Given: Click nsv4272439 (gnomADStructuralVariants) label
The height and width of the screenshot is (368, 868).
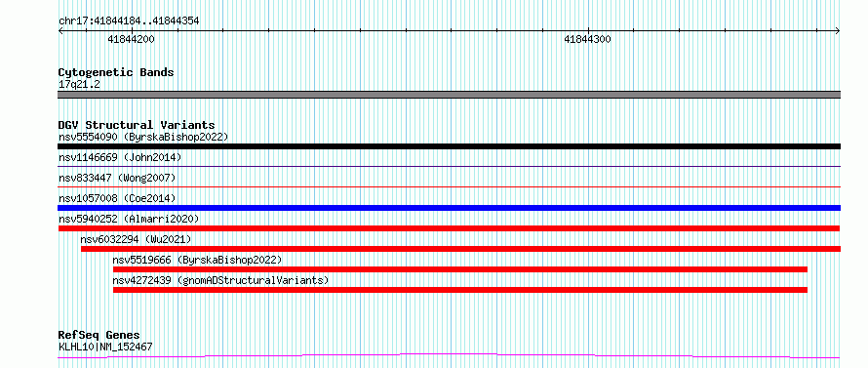Looking at the screenshot, I should click(x=220, y=280).
